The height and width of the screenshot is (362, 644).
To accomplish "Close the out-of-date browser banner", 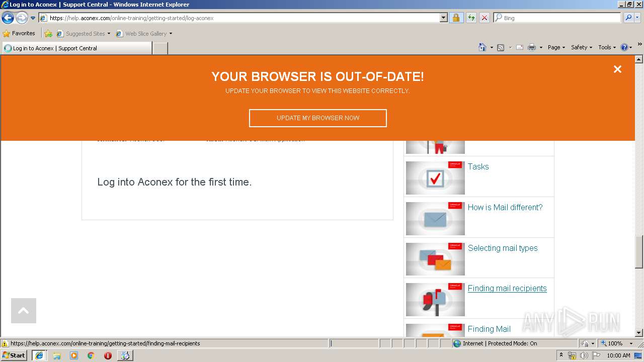I will point(617,69).
